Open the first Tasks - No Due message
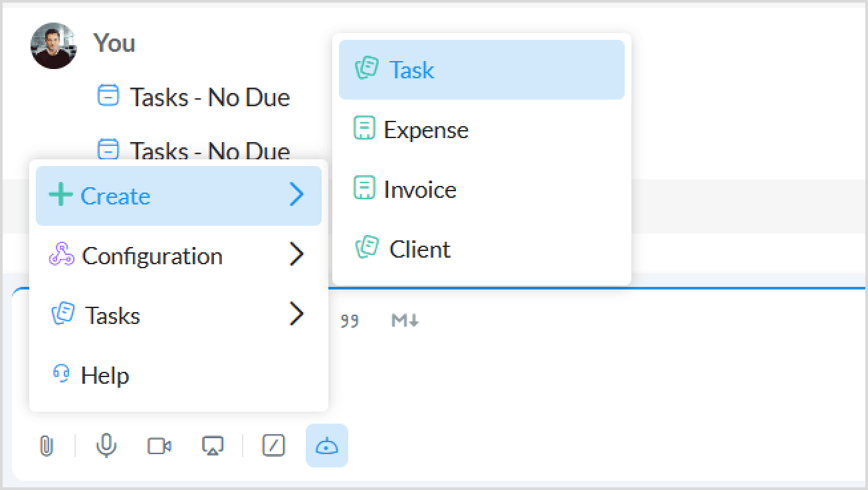The width and height of the screenshot is (868, 490). (x=209, y=97)
